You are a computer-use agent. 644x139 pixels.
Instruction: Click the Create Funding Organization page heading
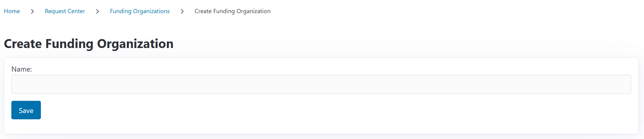click(89, 44)
